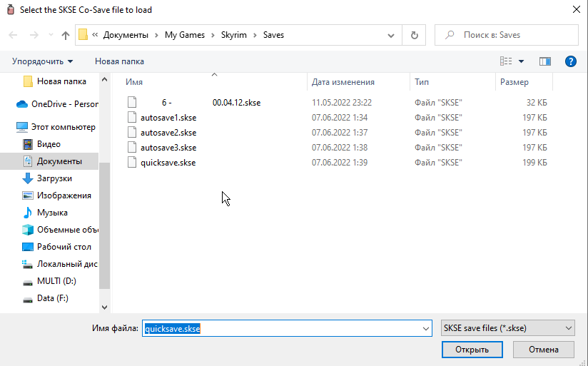Open Изображения in navigation pane
The width and height of the screenshot is (588, 366).
56,195
